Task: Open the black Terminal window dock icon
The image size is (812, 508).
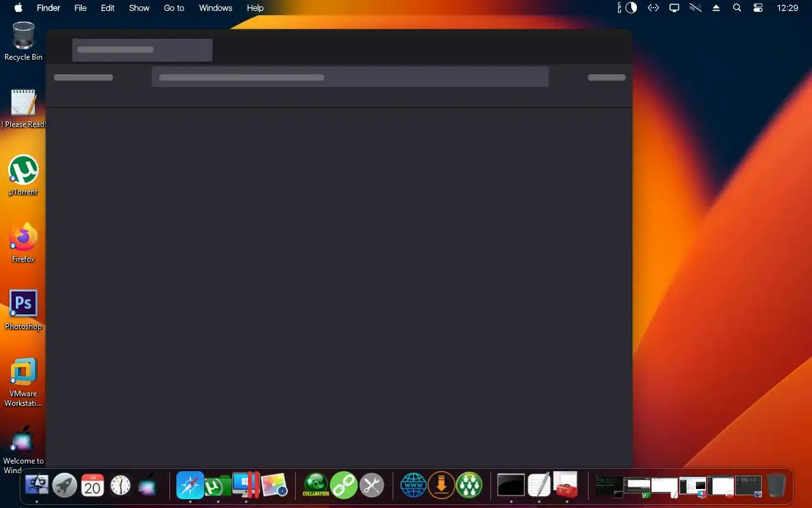Action: (511, 486)
